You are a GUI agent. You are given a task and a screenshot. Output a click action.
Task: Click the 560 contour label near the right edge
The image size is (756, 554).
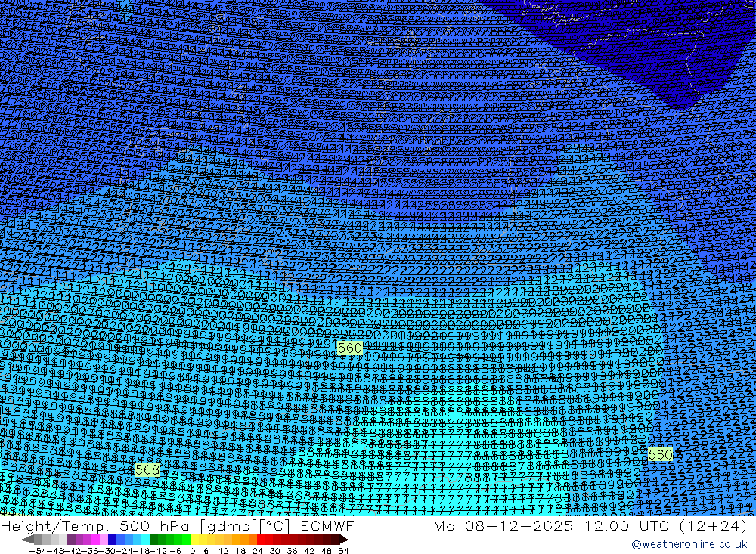[660, 454]
